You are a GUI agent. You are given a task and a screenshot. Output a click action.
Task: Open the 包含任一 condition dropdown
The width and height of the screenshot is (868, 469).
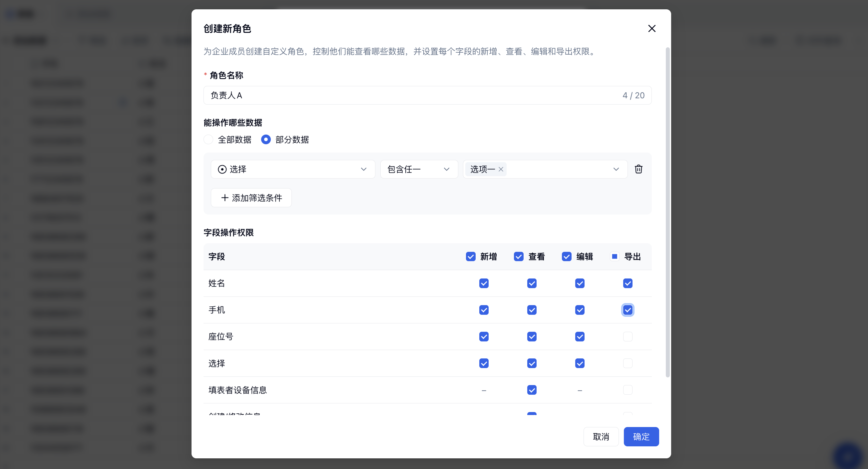coord(419,169)
